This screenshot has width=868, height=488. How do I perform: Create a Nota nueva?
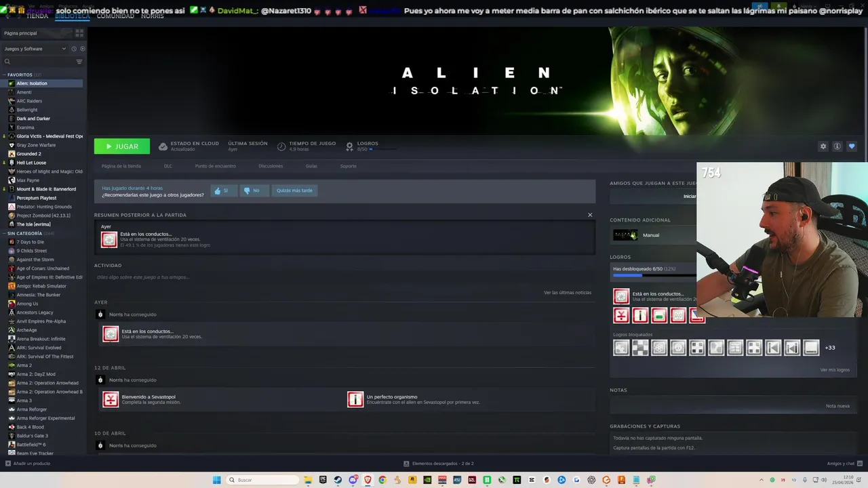[837, 406]
